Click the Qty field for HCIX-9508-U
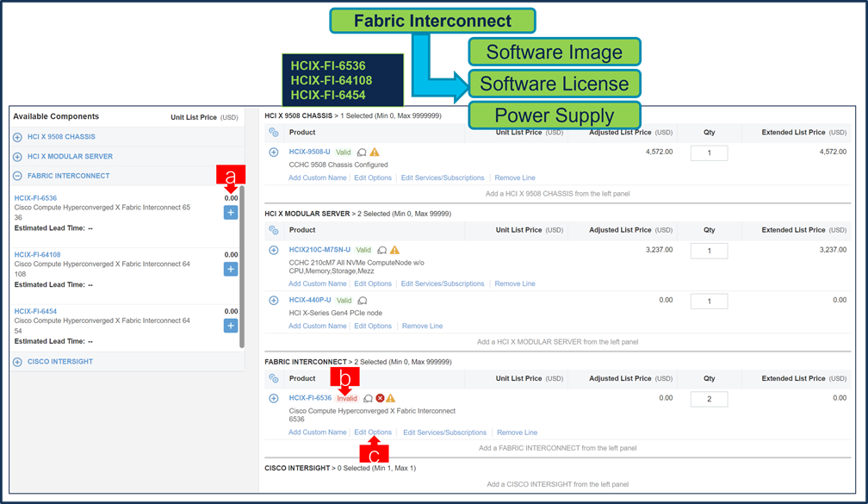 (710, 152)
